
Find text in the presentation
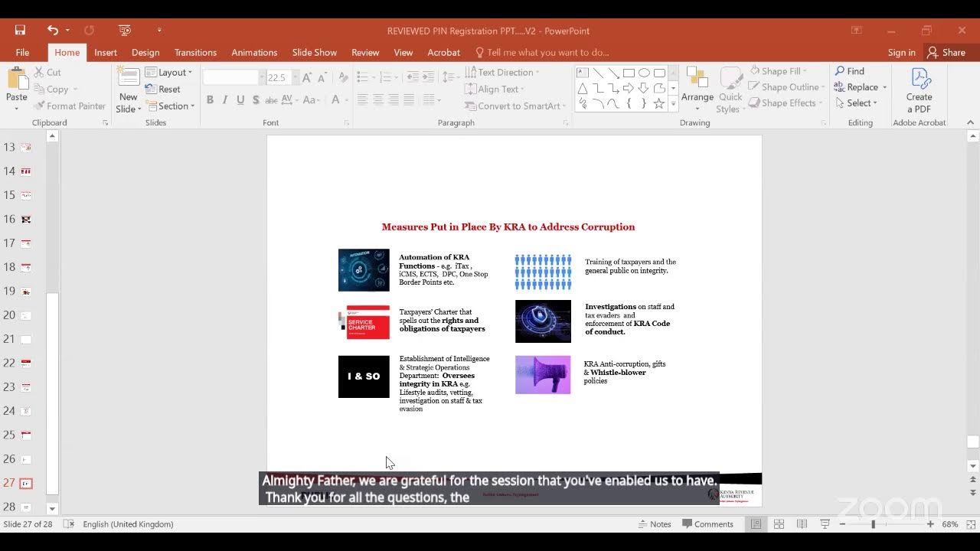tap(849, 71)
